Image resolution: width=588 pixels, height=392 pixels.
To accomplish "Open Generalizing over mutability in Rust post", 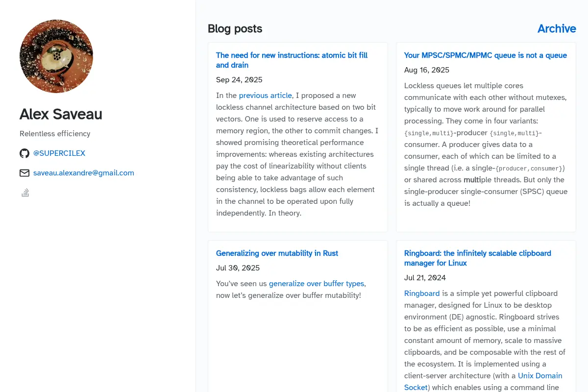I will pyautogui.click(x=277, y=253).
